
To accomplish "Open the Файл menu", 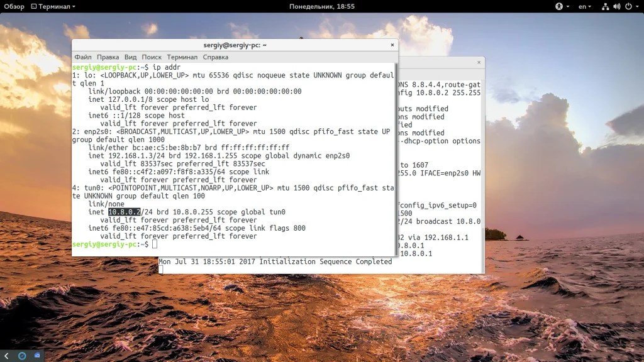I will pyautogui.click(x=82, y=57).
